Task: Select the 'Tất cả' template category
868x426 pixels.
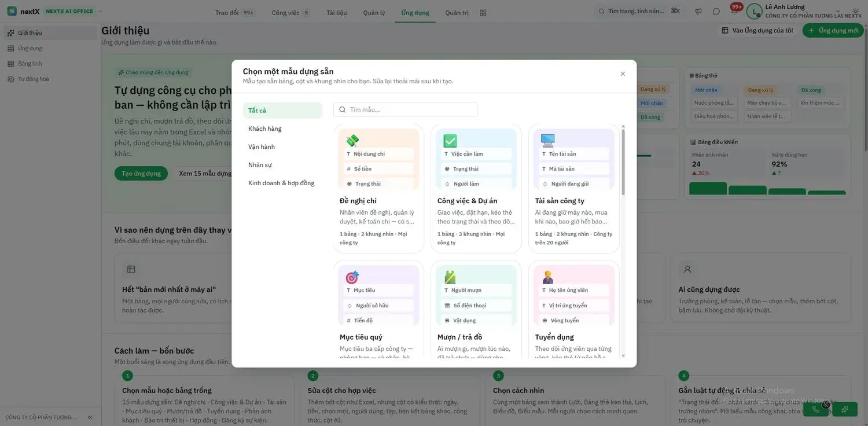Action: (282, 111)
